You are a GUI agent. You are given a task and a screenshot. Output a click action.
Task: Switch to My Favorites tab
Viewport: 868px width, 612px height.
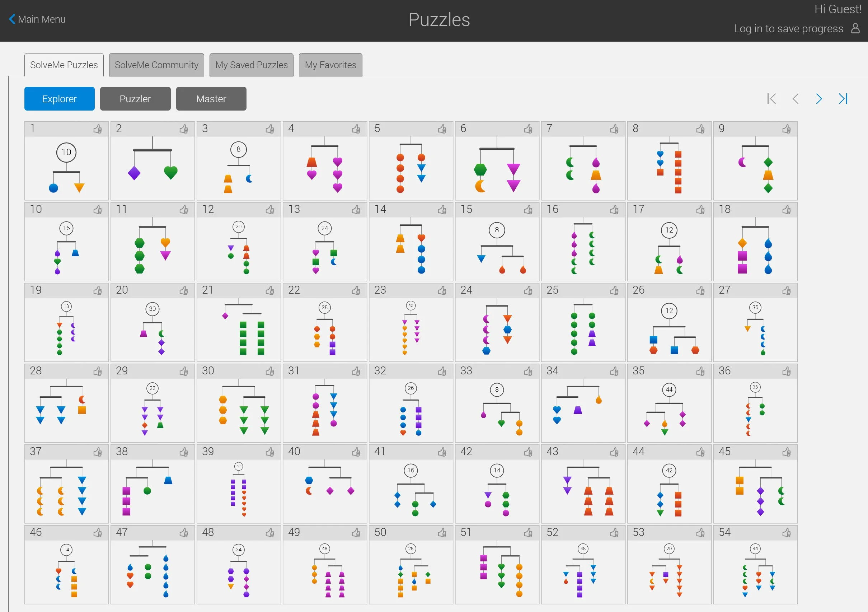pos(330,65)
